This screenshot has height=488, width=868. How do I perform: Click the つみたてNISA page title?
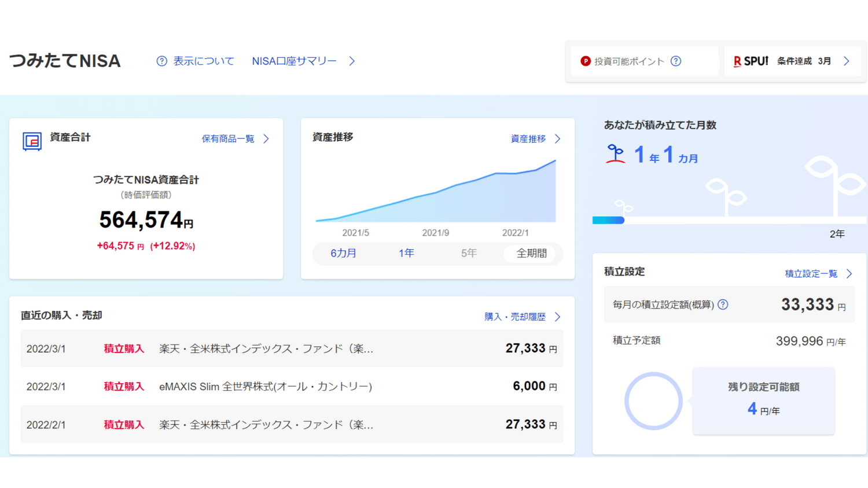coord(65,61)
